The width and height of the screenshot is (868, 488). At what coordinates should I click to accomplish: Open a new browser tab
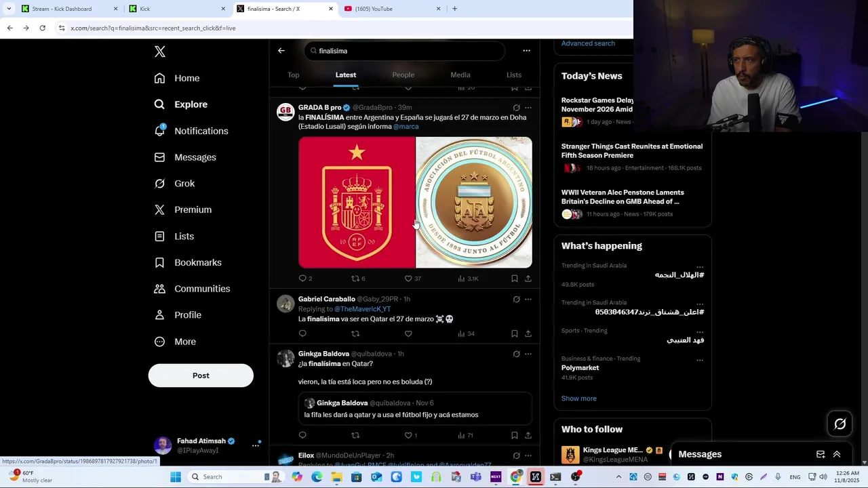coord(454,9)
